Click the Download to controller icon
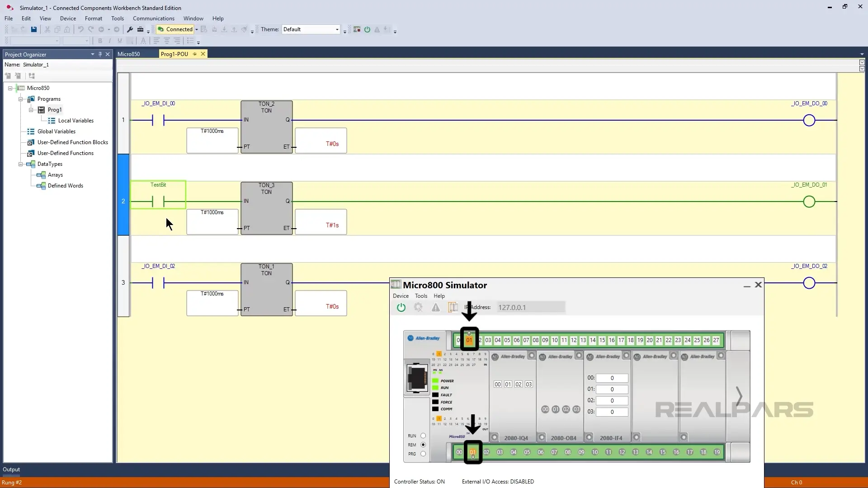868x488 pixels. click(x=224, y=29)
